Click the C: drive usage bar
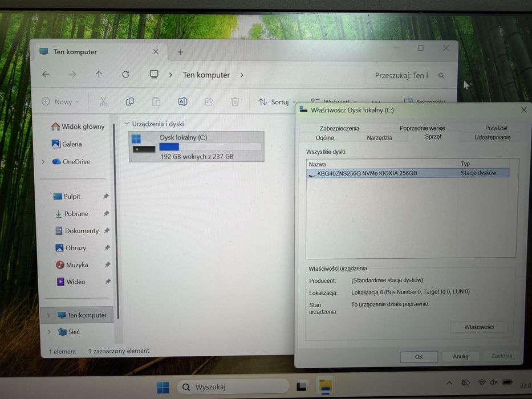This screenshot has height=399, width=532. pos(210,147)
